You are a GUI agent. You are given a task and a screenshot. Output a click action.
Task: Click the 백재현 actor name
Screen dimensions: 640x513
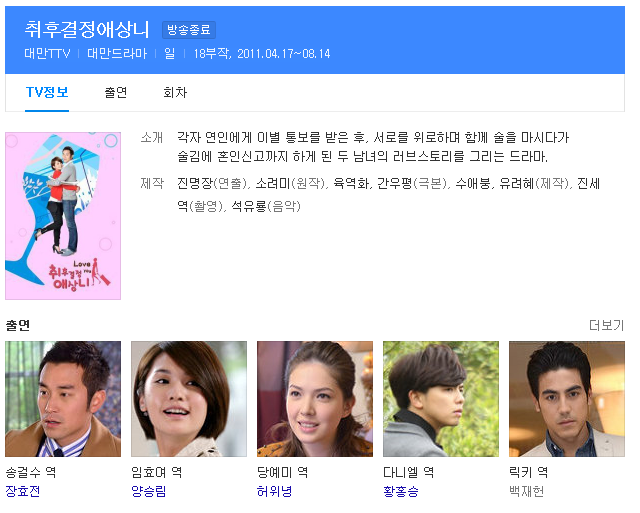tap(527, 491)
